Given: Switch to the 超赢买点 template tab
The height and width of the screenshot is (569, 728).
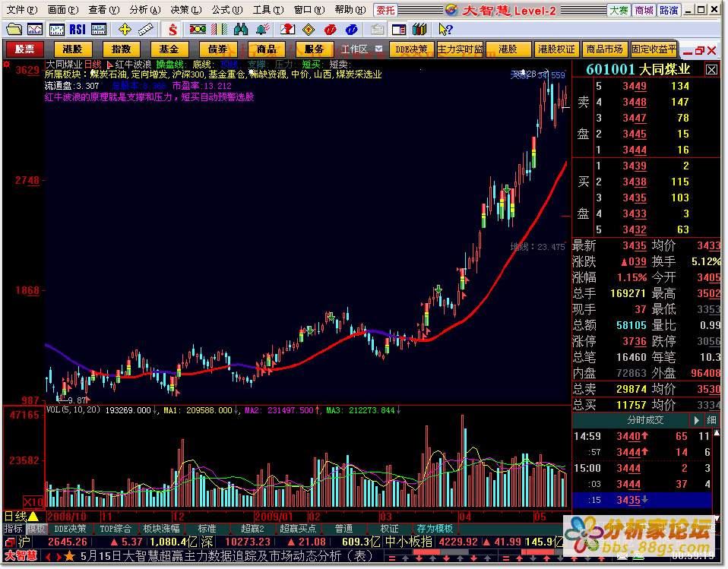Looking at the screenshot, I should pos(298,529).
